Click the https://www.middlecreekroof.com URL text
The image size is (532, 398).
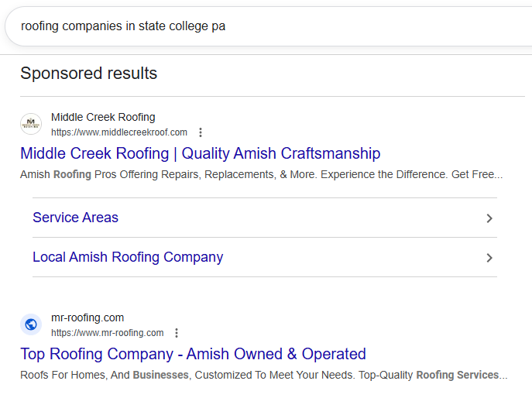(119, 132)
